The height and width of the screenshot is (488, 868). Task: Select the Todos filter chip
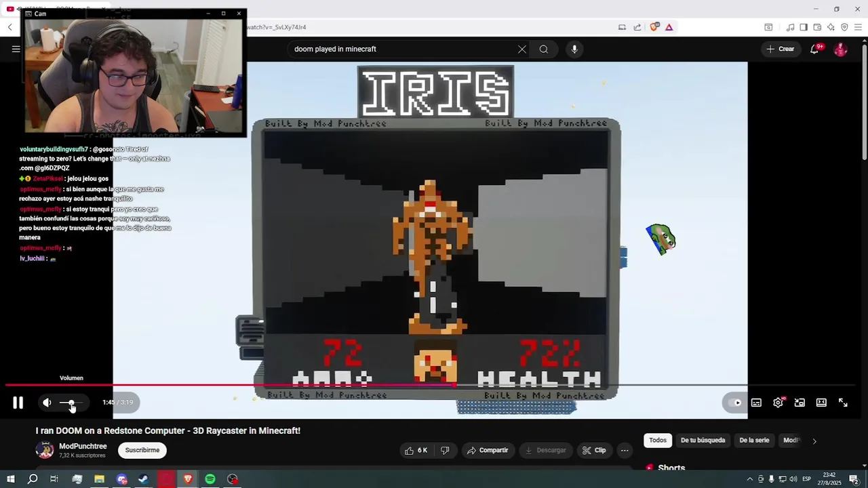658,441
